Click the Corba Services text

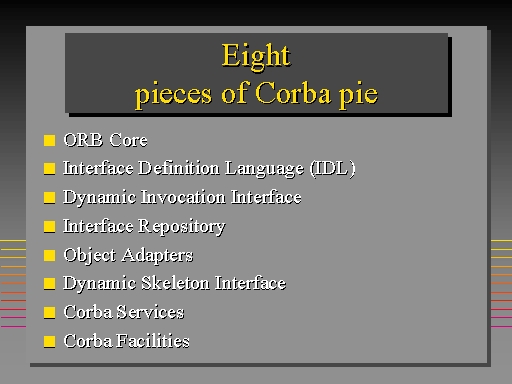(x=124, y=312)
